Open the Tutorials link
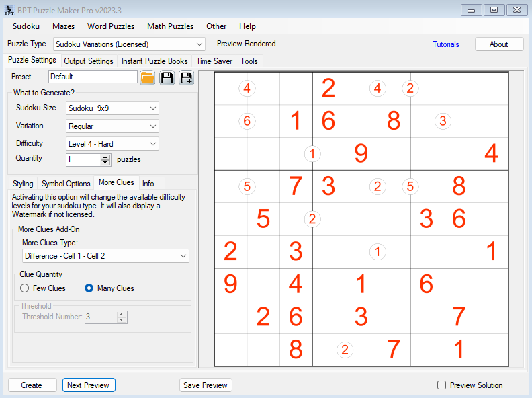The height and width of the screenshot is (398, 532). (x=445, y=44)
